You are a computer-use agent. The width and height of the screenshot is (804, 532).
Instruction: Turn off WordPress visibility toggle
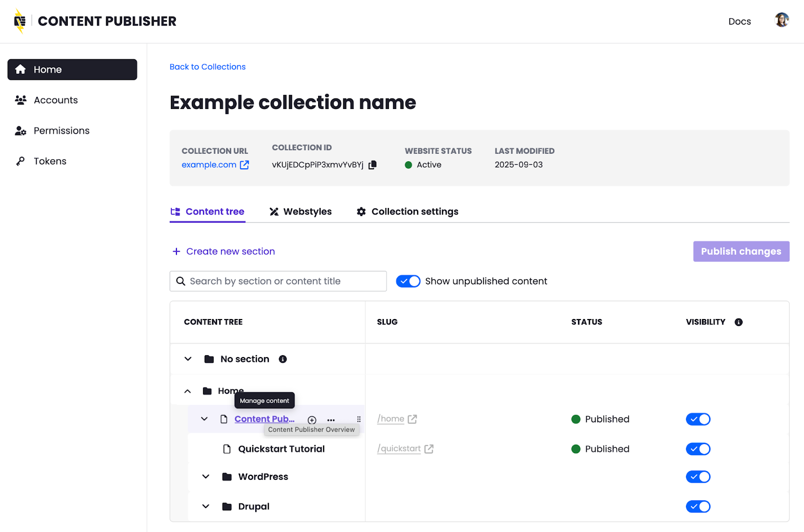click(698, 477)
